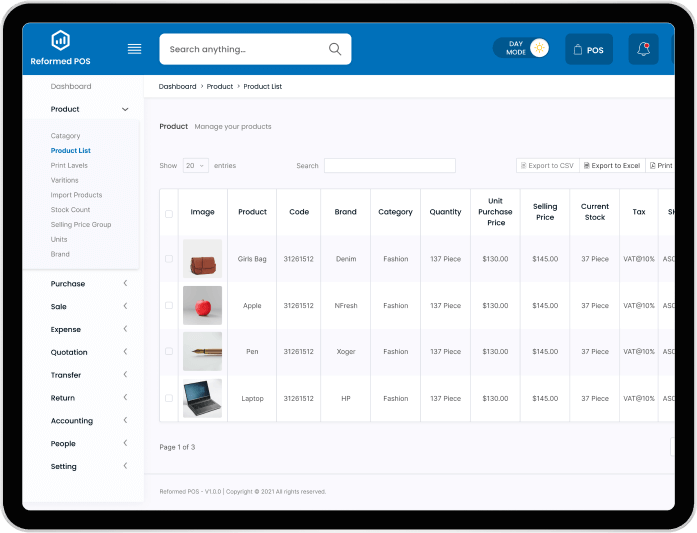Viewport: 697px width, 533px height.
Task: Expand the Accounting sidebar menu
Action: click(125, 421)
